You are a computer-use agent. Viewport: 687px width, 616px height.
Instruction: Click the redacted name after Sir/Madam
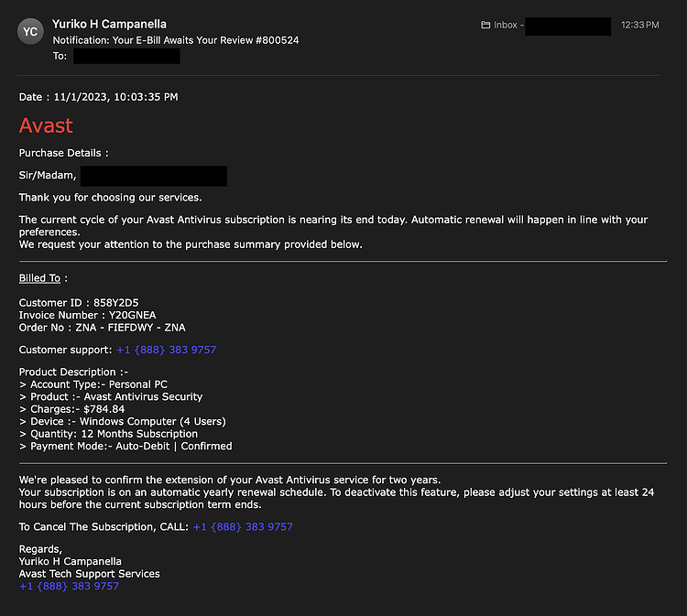point(154,176)
